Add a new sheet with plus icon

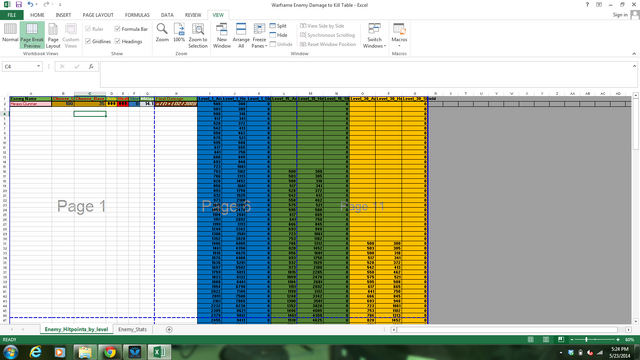coord(169,329)
